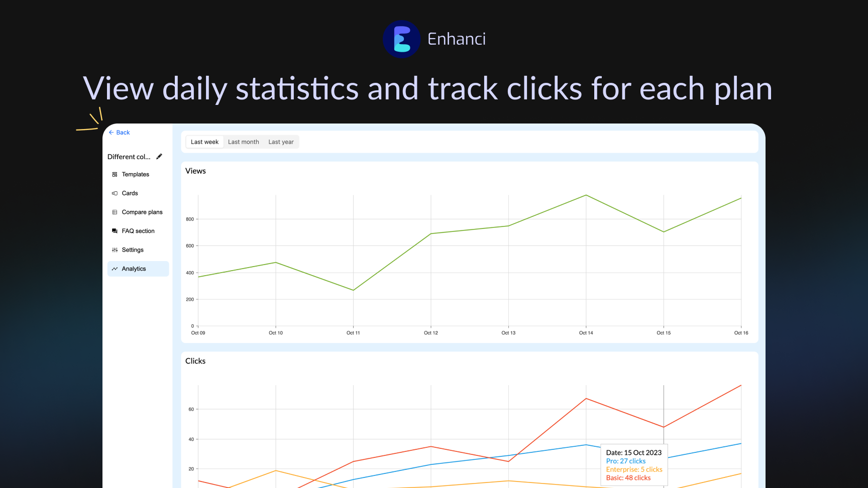
Task: Click the Compare plans table icon
Action: [115, 212]
